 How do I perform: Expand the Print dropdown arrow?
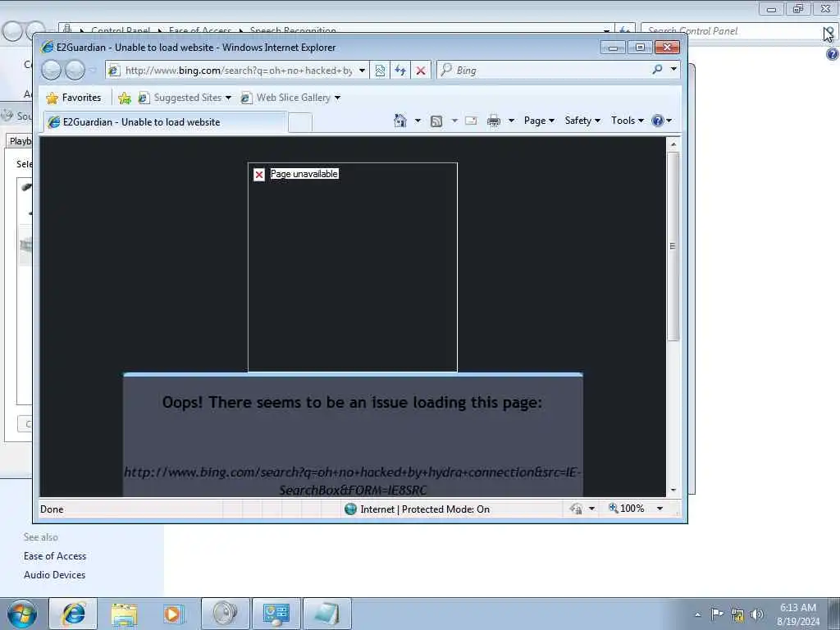511,121
